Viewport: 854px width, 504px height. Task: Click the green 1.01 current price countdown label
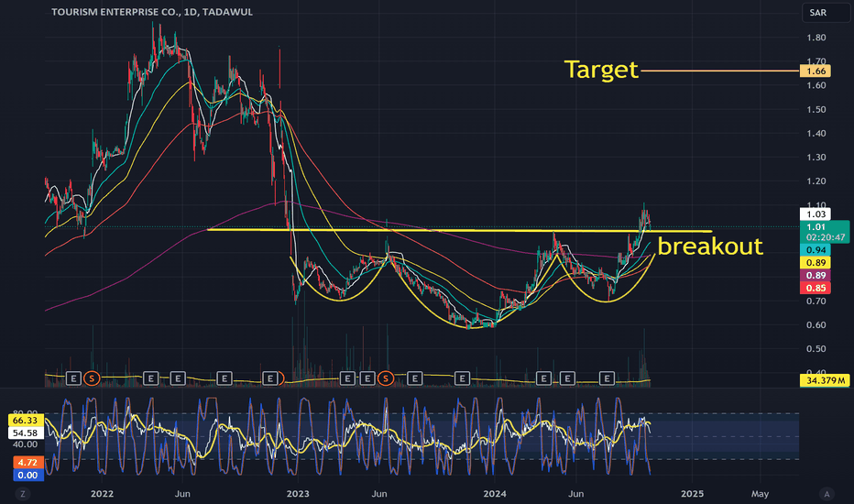coord(825,232)
